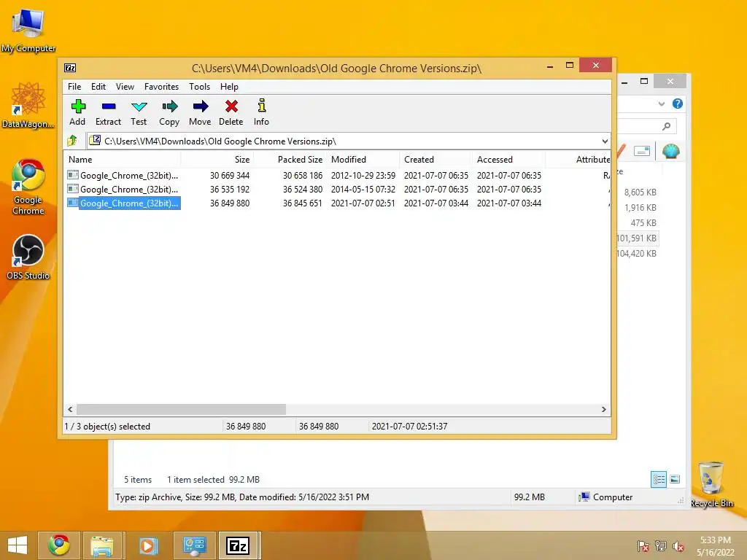
Task: Open the Edit menu
Action: pos(98,87)
